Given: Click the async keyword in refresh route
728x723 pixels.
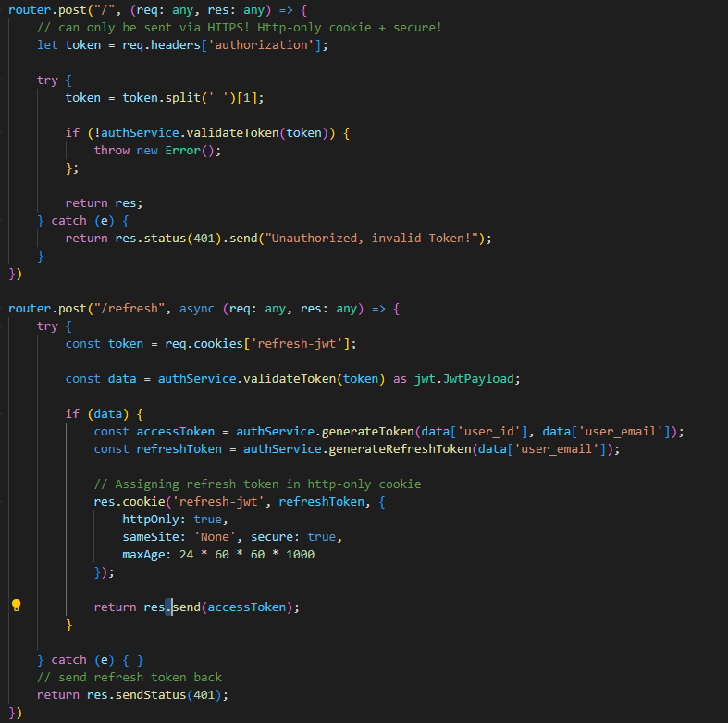Looking at the screenshot, I should click(197, 309).
